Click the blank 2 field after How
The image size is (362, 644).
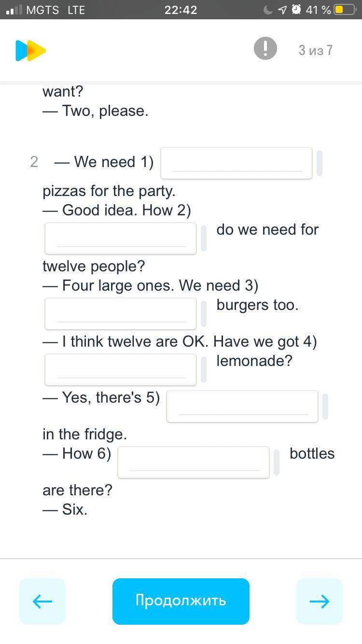[x=121, y=238]
